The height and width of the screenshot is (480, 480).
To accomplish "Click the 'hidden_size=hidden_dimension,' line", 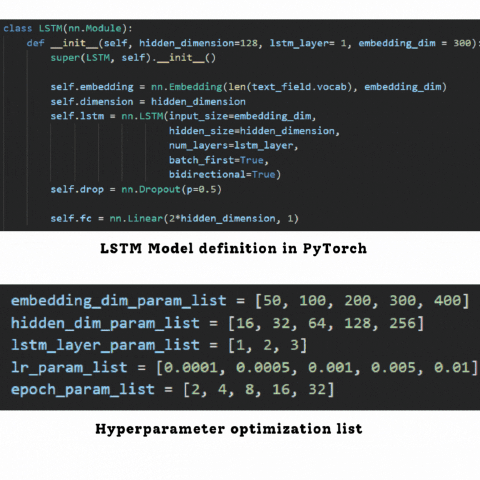I will (x=254, y=131).
